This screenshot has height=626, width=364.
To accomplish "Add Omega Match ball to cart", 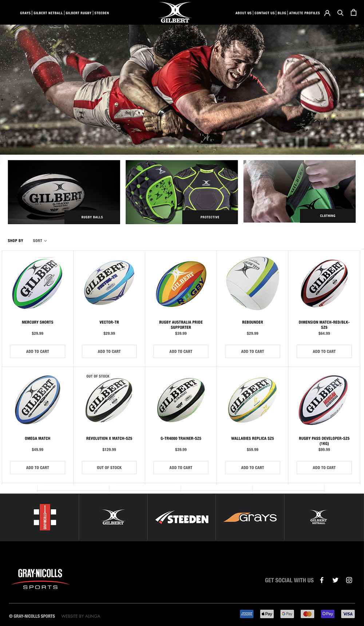I will 37,467.
